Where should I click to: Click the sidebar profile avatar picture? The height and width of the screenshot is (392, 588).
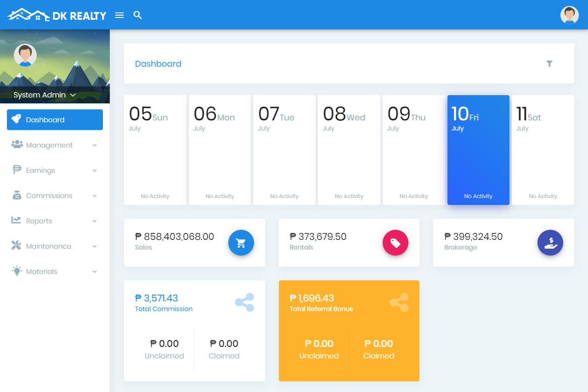(x=25, y=55)
